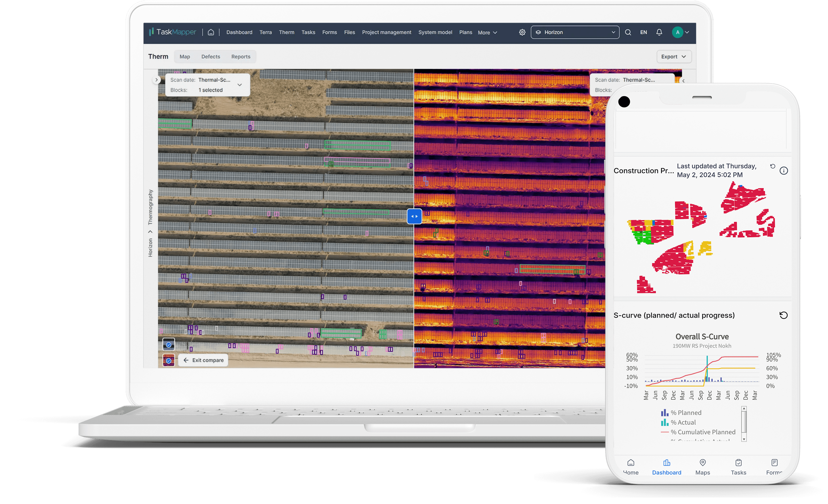This screenshot has height=504, width=828.
Task: Open the Horizon project dropdown
Action: click(x=575, y=32)
